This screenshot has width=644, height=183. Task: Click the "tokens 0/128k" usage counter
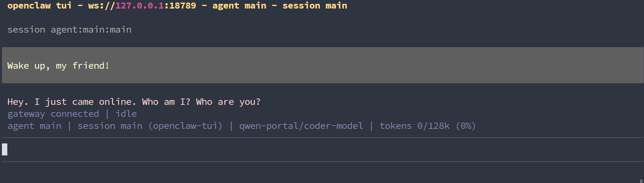[x=414, y=126]
